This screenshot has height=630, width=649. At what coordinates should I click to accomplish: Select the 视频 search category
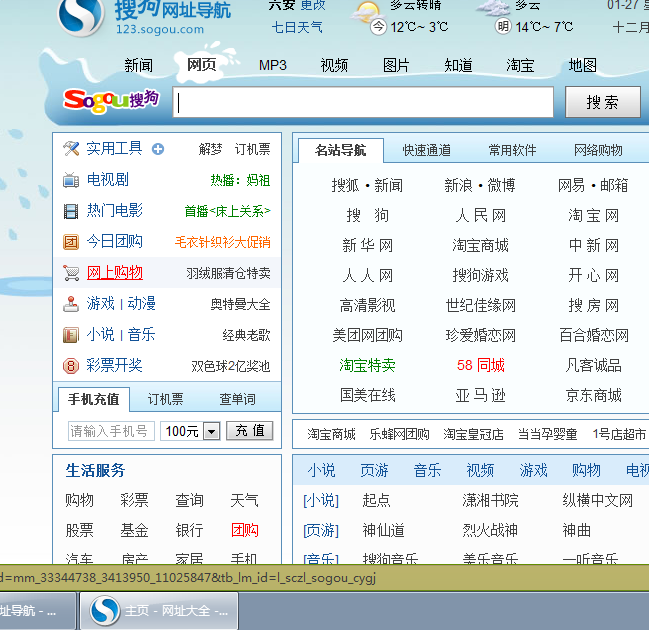pyautogui.click(x=334, y=65)
